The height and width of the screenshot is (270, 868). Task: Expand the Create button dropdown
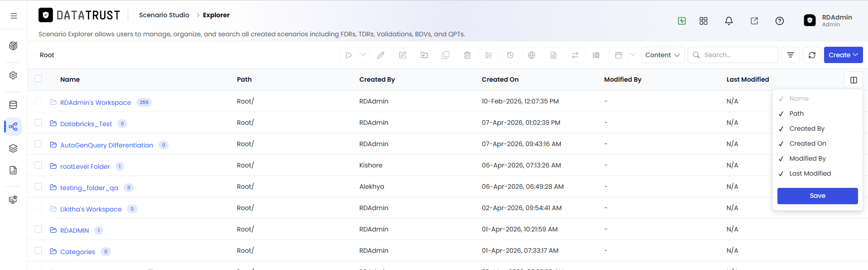pos(843,55)
